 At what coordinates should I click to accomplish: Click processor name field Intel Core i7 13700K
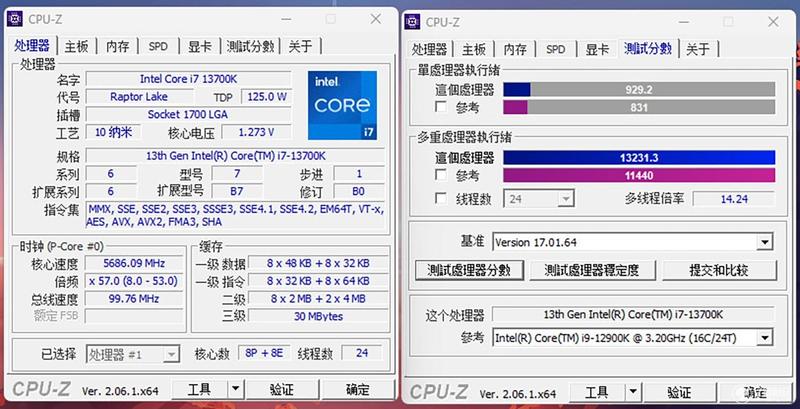pyautogui.click(x=188, y=79)
